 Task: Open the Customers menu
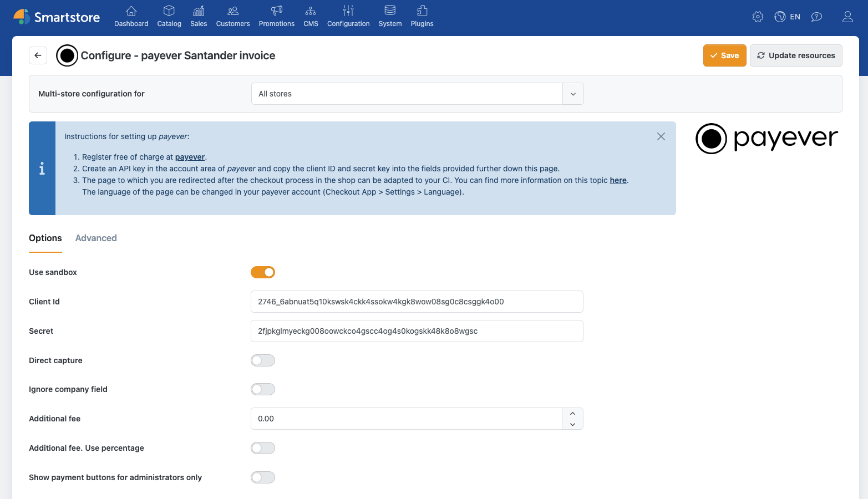point(233,17)
